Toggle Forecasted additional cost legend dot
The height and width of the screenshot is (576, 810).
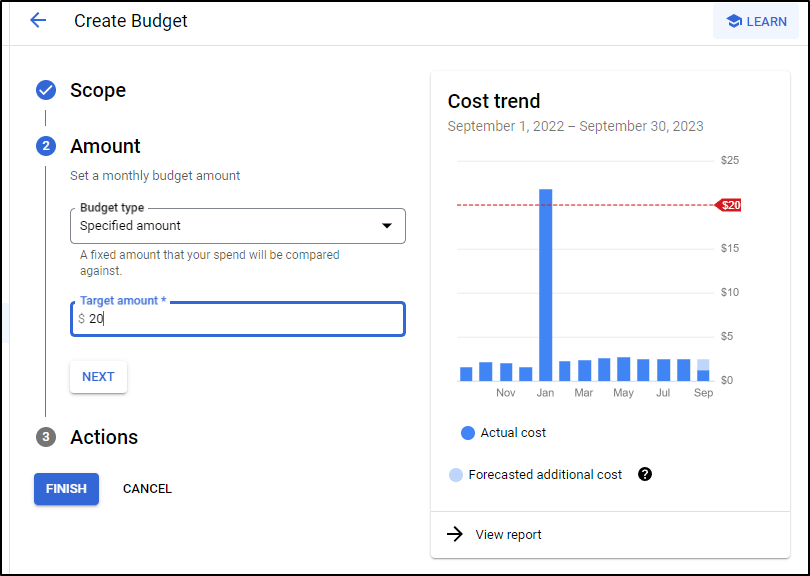[x=456, y=475]
